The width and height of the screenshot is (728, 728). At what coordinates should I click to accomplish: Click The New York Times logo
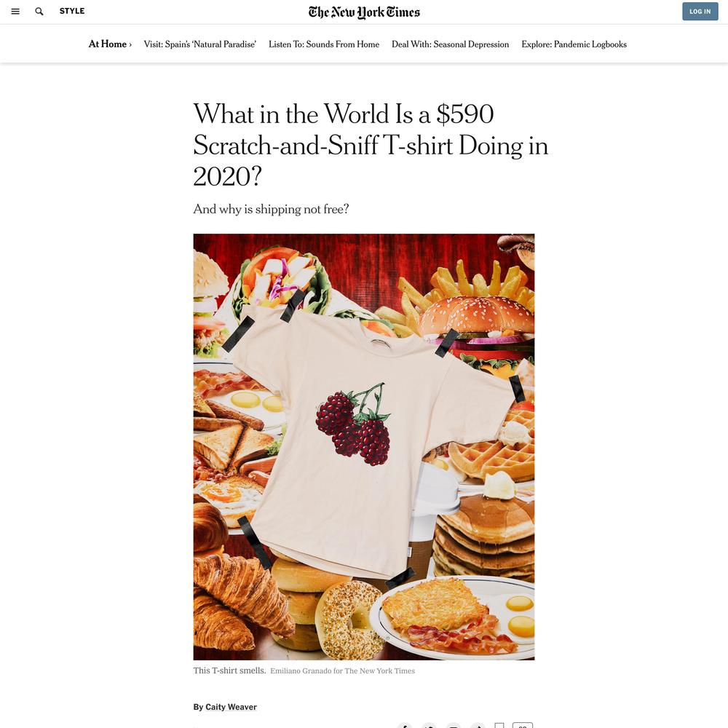tap(364, 12)
